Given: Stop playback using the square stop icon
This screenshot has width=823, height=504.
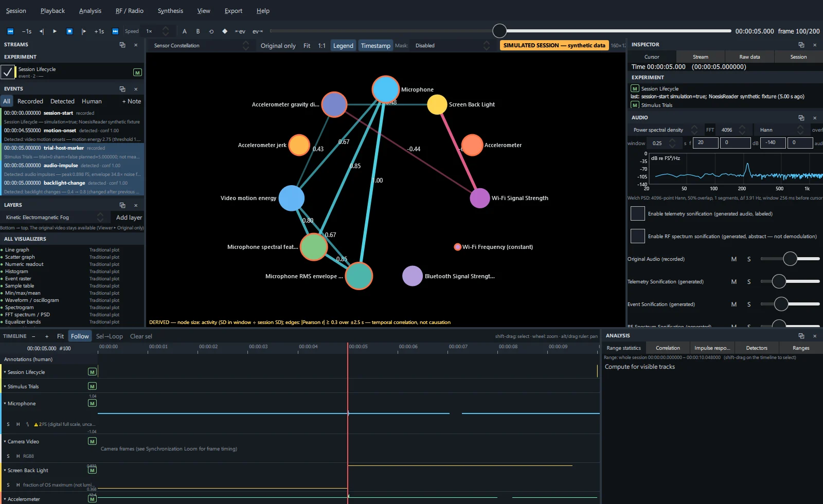Looking at the screenshot, I should pos(69,31).
